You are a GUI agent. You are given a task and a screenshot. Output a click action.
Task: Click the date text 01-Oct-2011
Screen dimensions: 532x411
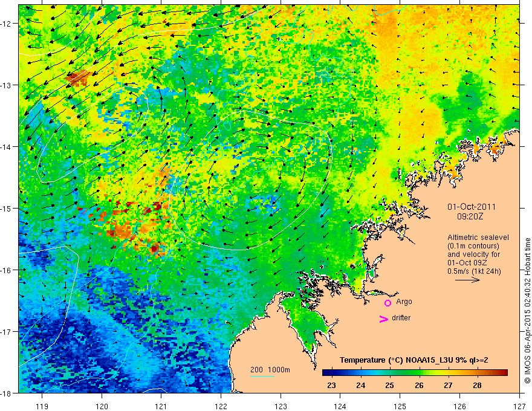472,207
